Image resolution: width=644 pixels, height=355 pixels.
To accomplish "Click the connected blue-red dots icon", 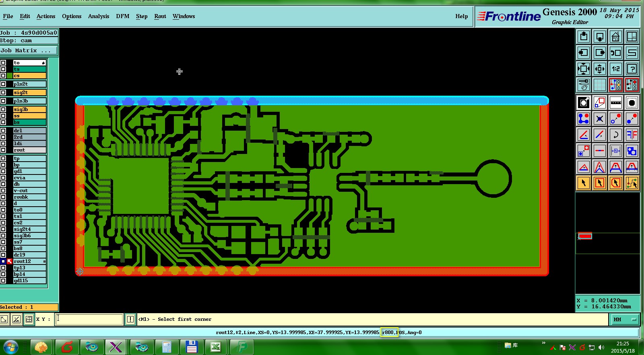I will click(x=584, y=119).
